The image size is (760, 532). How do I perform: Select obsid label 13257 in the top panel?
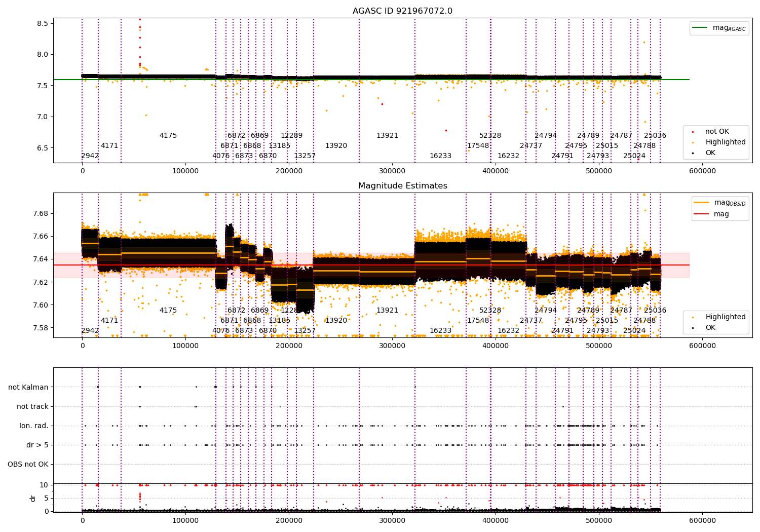pos(305,156)
